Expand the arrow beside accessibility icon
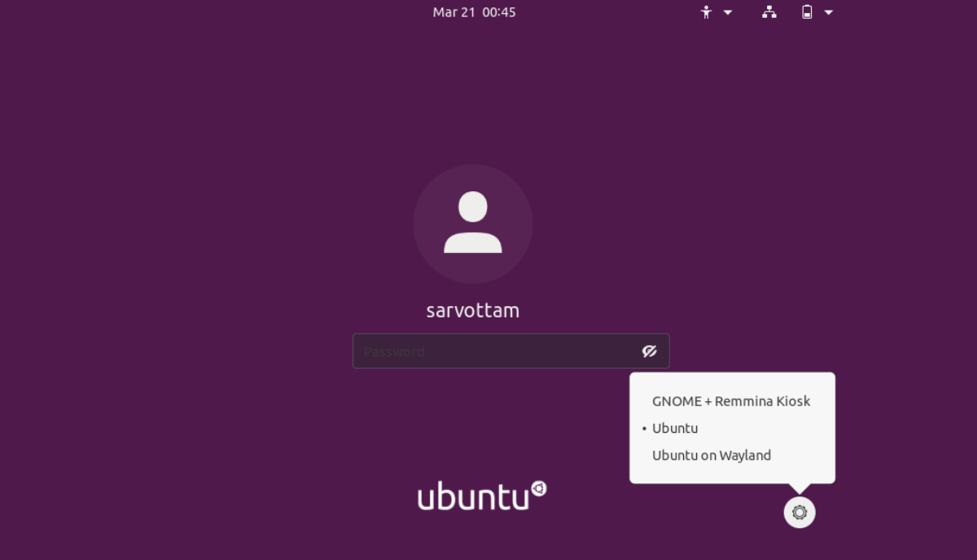The width and height of the screenshot is (977, 560). 728,12
